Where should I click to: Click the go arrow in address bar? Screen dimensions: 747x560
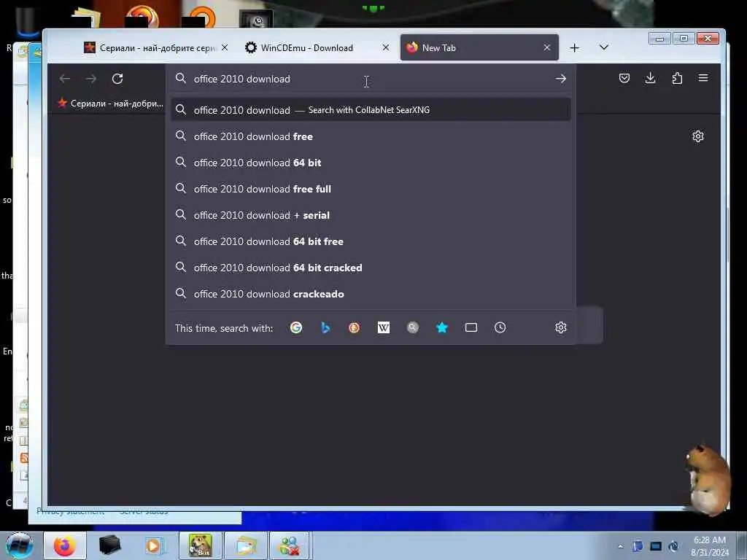tap(560, 79)
